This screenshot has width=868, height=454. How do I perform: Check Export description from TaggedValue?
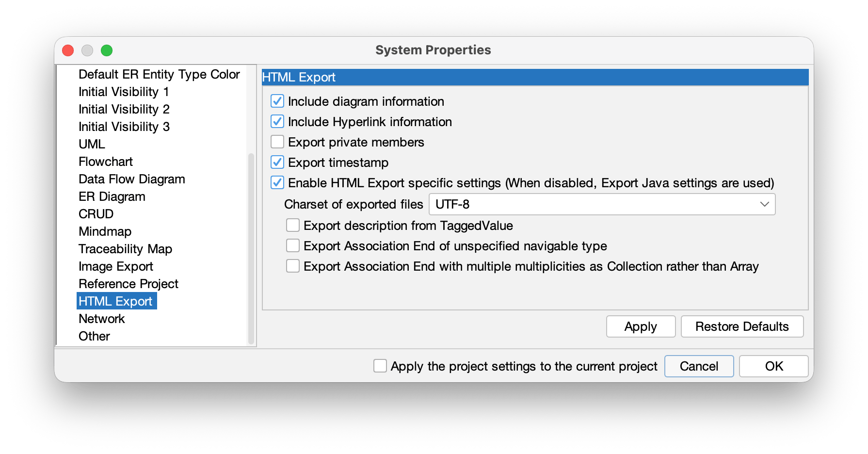(292, 225)
